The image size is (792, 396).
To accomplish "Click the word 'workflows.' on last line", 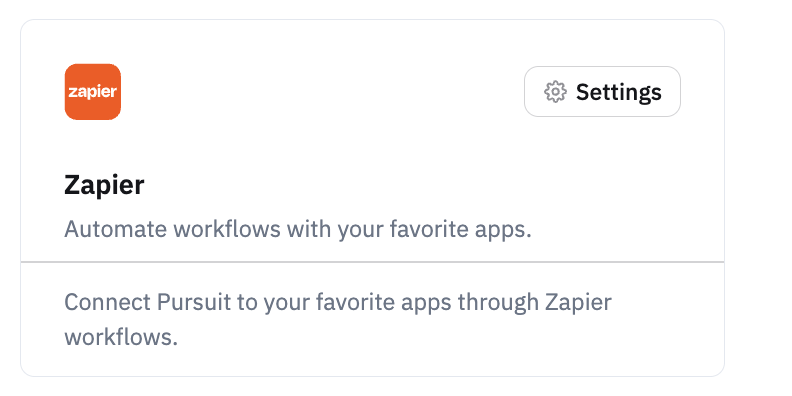I will 121,337.
